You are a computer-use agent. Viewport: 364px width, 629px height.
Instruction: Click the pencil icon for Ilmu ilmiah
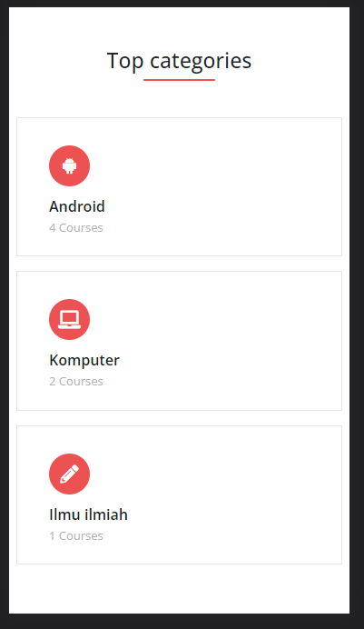69,474
